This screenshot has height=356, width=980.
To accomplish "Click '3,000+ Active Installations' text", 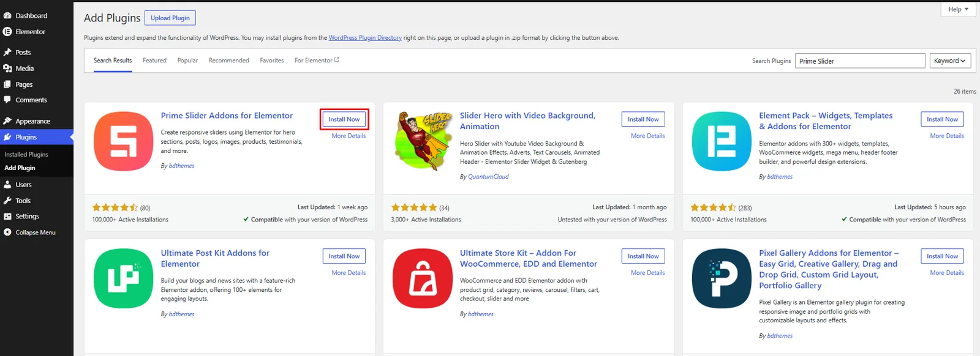I will [426, 220].
